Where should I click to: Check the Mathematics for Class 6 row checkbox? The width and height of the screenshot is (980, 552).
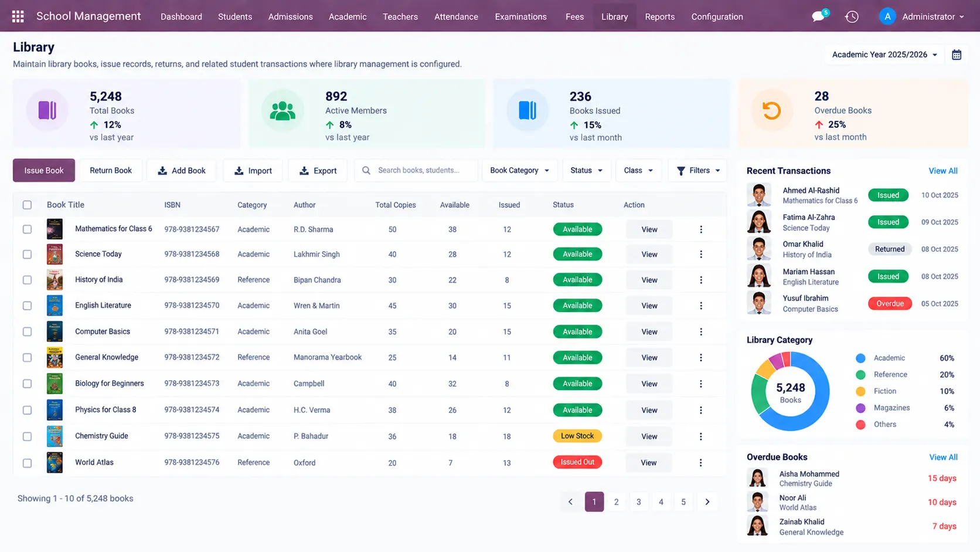click(x=27, y=229)
